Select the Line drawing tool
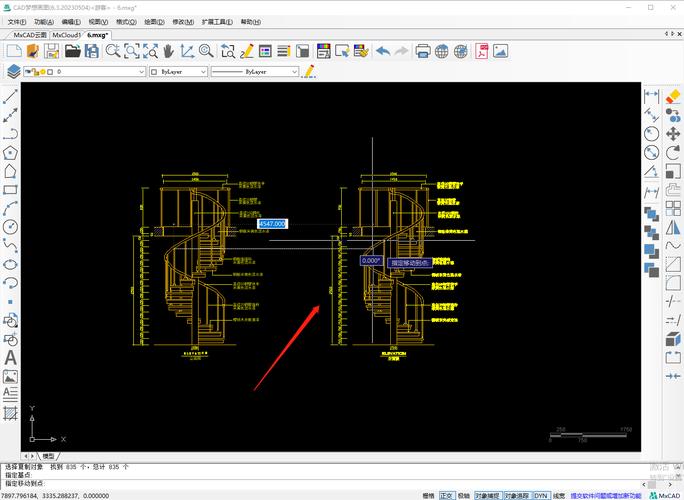 pyautogui.click(x=11, y=97)
